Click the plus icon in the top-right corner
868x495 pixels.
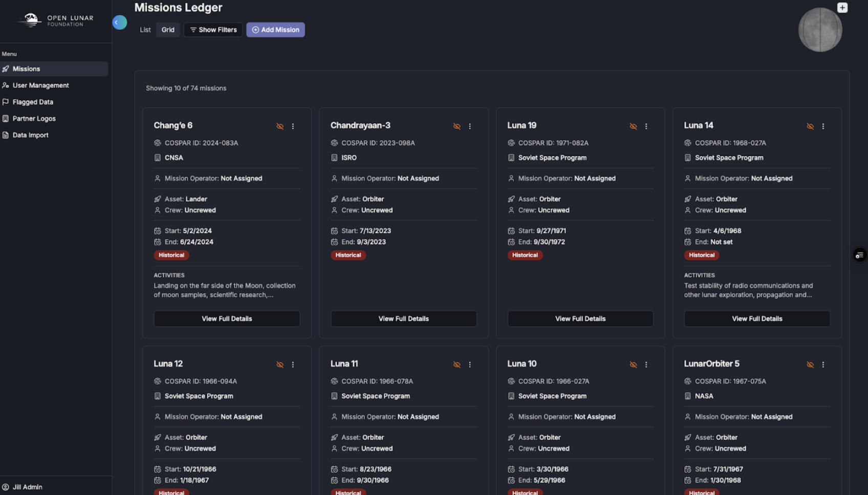pos(842,8)
